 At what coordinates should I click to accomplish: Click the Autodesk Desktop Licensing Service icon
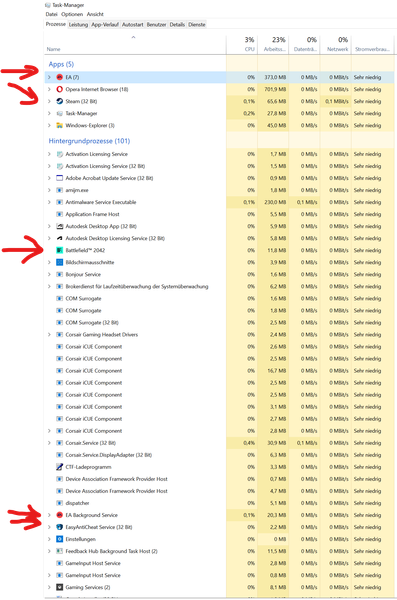[x=59, y=238]
